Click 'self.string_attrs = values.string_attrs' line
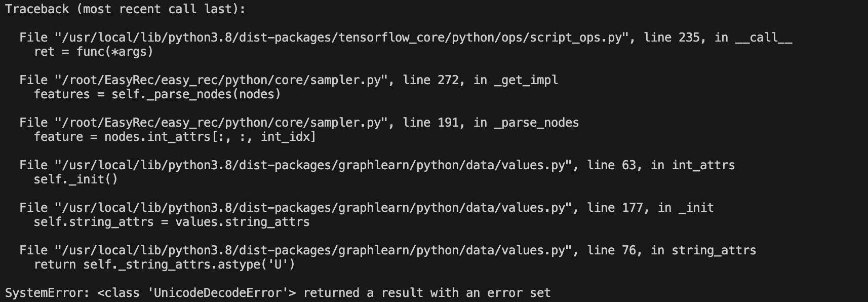The height and width of the screenshot is (302, 868). coord(171,222)
